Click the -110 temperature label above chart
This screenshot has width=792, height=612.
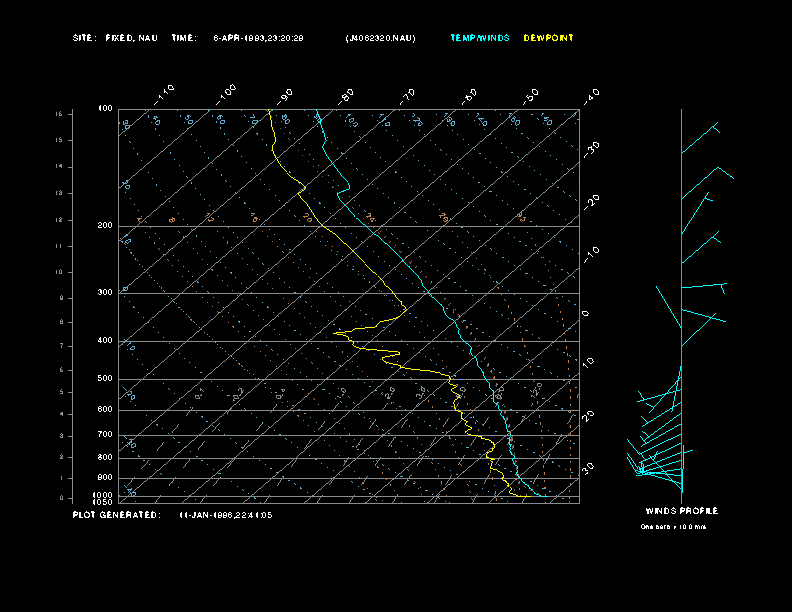pos(166,92)
